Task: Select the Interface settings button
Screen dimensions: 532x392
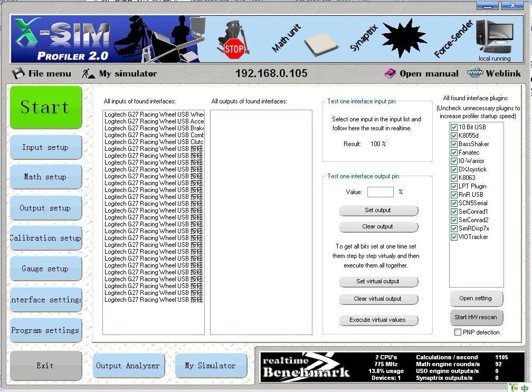Action: [46, 300]
